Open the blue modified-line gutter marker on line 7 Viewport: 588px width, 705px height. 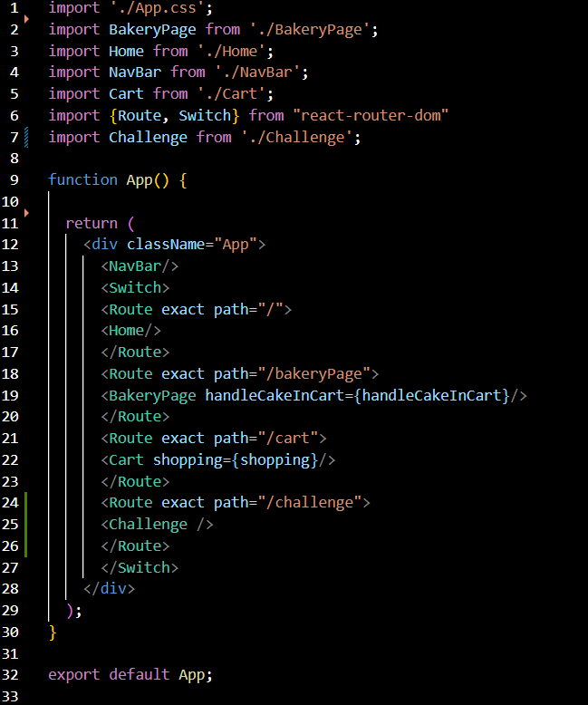26,137
